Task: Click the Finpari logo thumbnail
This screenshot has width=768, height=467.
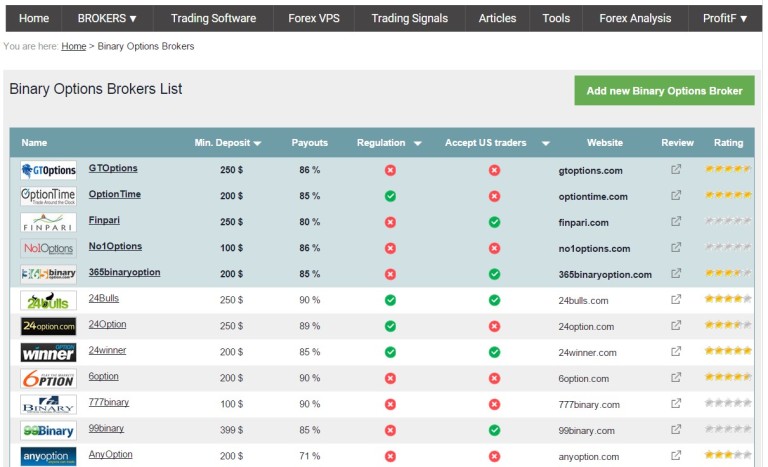Action: (x=48, y=222)
